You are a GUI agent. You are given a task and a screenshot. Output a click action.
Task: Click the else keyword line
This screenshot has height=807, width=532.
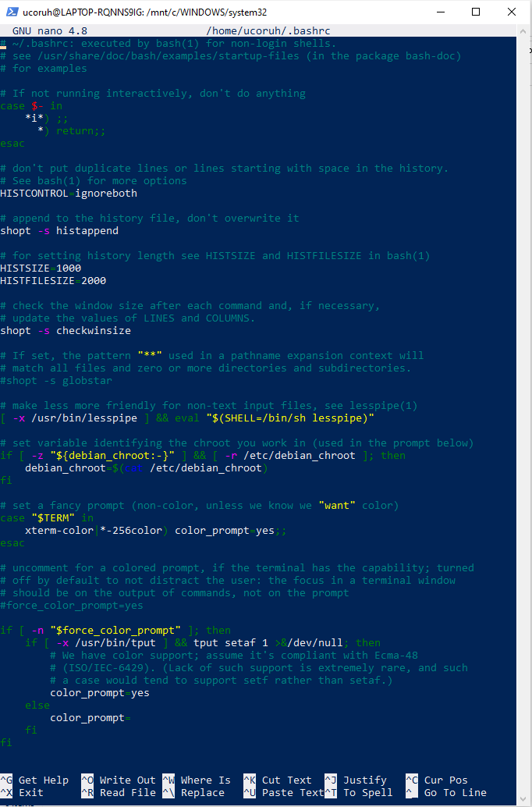tap(37, 705)
